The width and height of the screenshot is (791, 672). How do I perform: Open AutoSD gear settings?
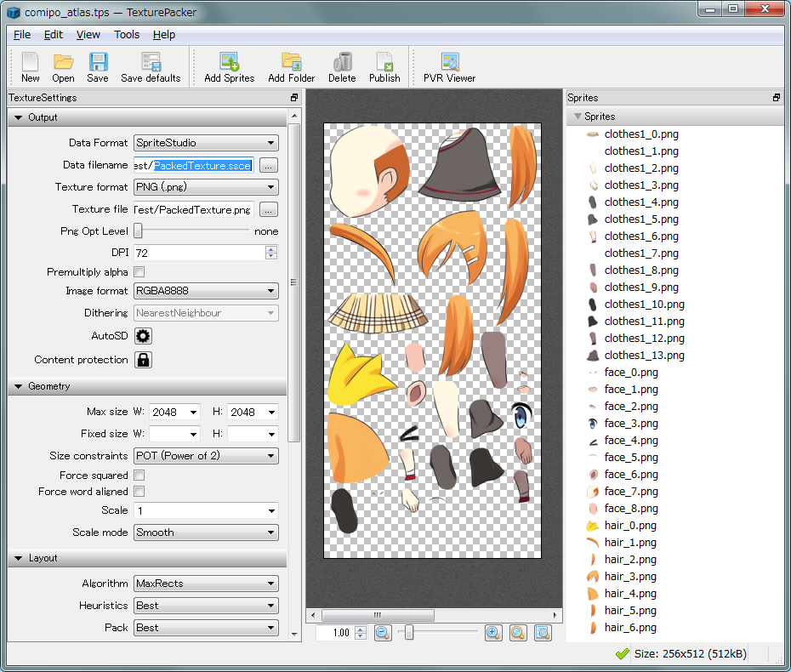(143, 336)
